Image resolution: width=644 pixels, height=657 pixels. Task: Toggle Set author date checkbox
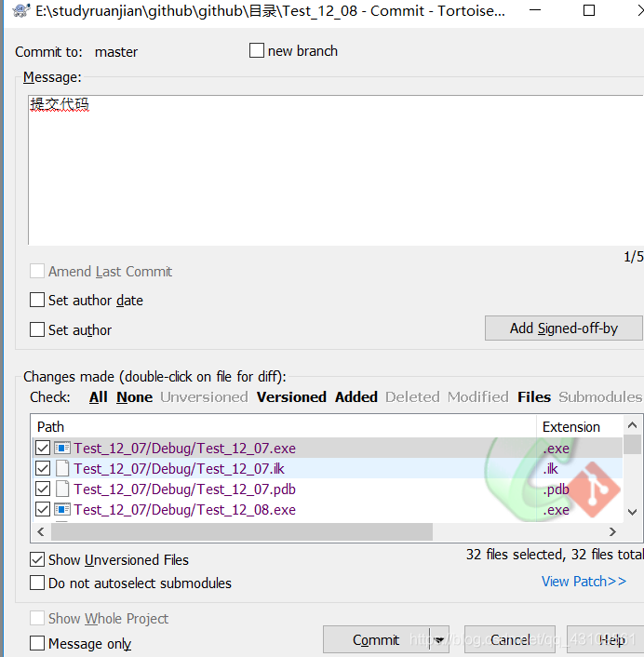[x=37, y=300]
